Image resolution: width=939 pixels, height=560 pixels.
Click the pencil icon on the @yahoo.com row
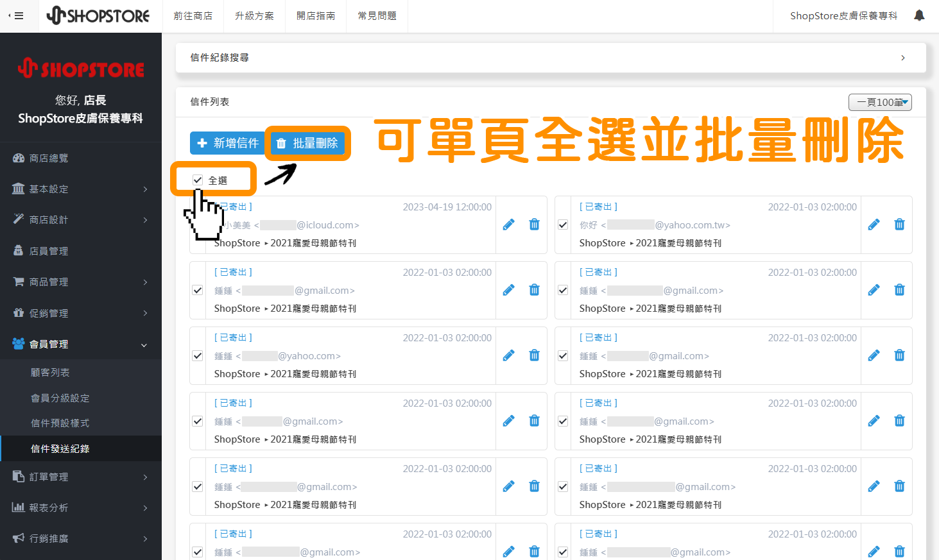coord(508,355)
